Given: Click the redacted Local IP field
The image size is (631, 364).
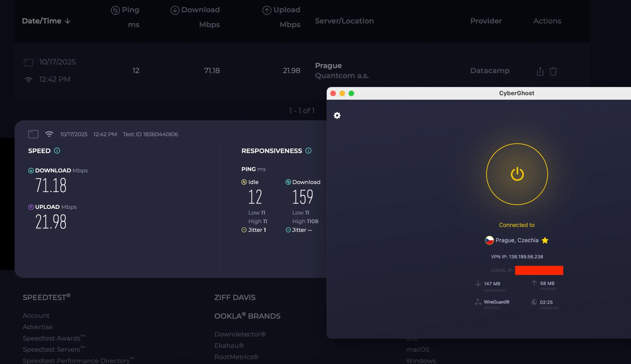Looking at the screenshot, I should point(539,270).
